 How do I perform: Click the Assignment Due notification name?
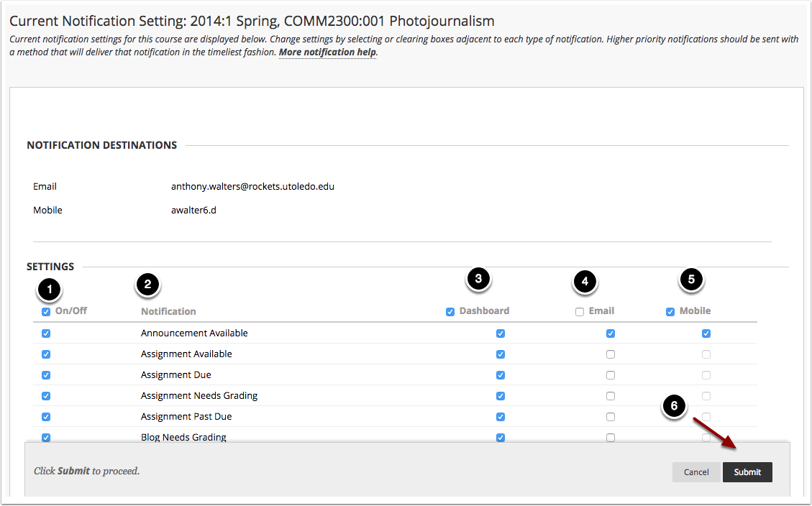tap(176, 374)
